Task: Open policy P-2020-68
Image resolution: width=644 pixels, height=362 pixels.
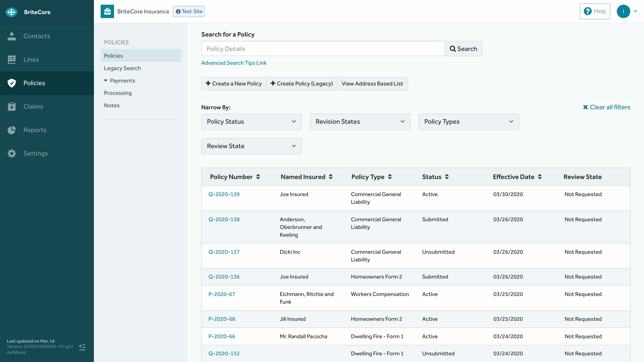Action: click(222, 319)
